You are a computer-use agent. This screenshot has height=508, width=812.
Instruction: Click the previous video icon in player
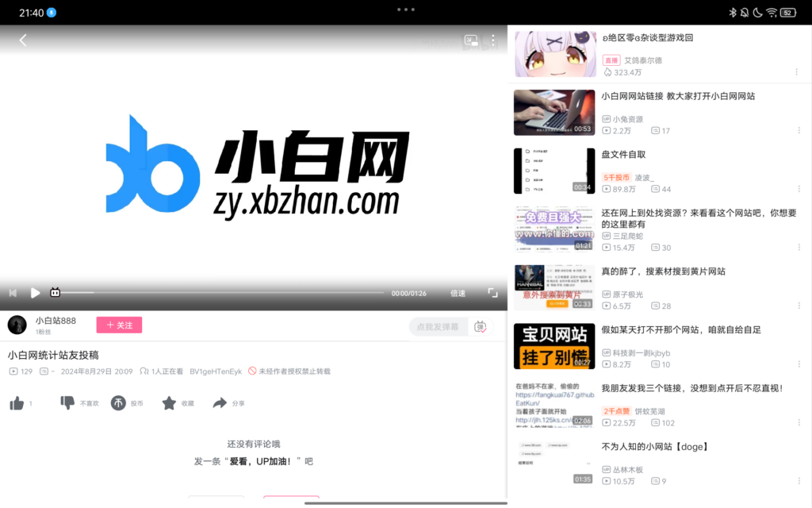pyautogui.click(x=13, y=292)
